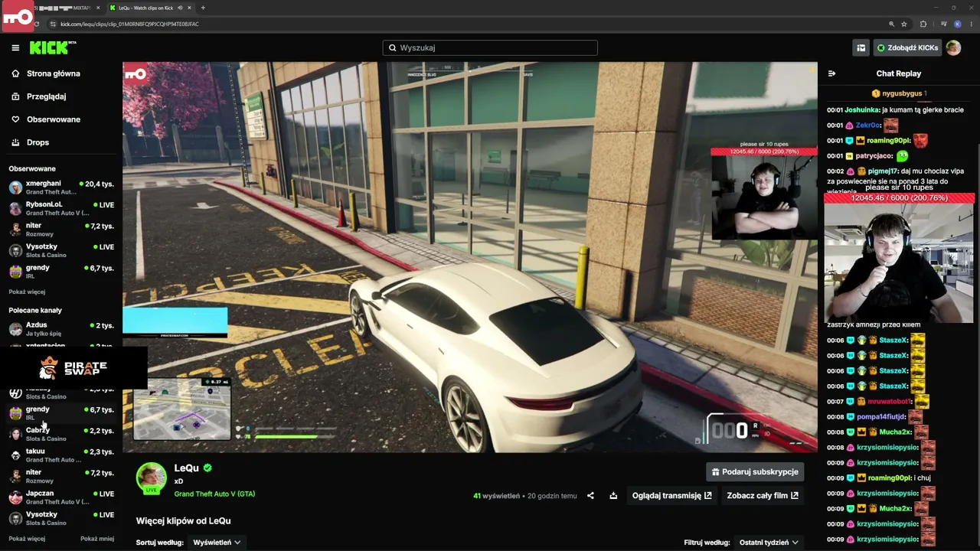Image resolution: width=980 pixels, height=551 pixels.
Task: Open the hamburger sidebar menu
Action: point(15,47)
